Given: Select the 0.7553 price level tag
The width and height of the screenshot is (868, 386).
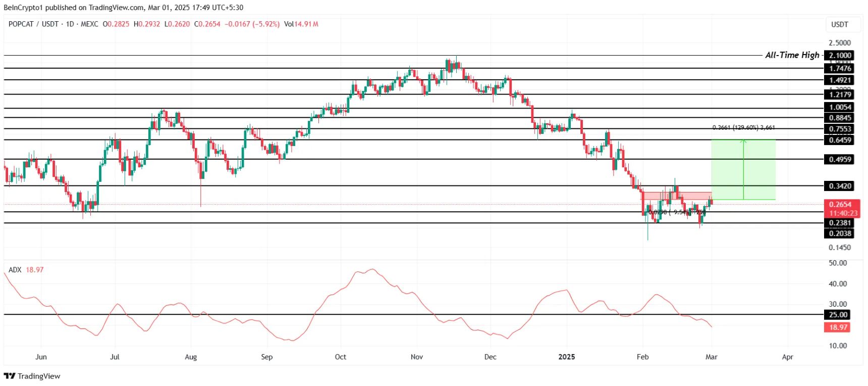Looking at the screenshot, I should [840, 129].
